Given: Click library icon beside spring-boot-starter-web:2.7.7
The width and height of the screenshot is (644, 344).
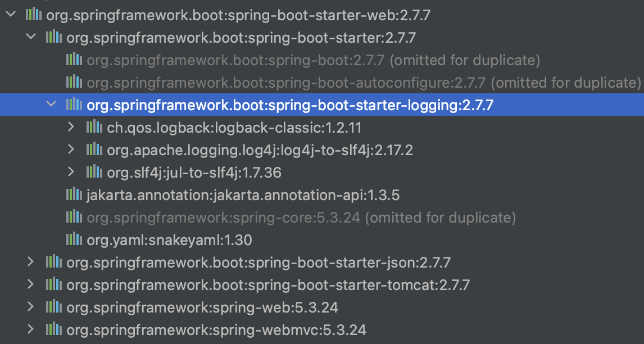Looking at the screenshot, I should (33, 15).
